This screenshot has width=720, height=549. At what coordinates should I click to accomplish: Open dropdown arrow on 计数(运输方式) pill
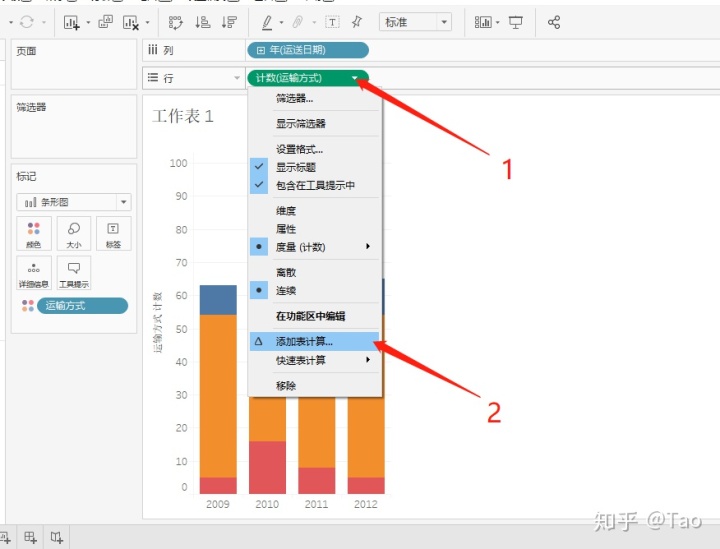tap(354, 78)
